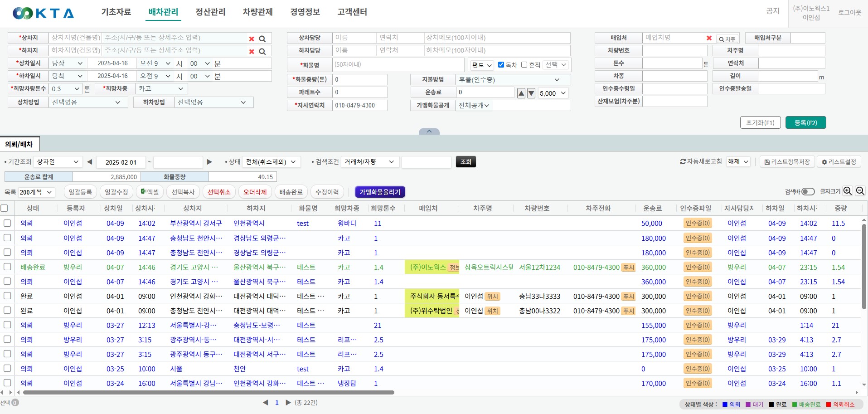The image size is (868, 414).
Task: Open the 정산관리 menu
Action: click(210, 12)
